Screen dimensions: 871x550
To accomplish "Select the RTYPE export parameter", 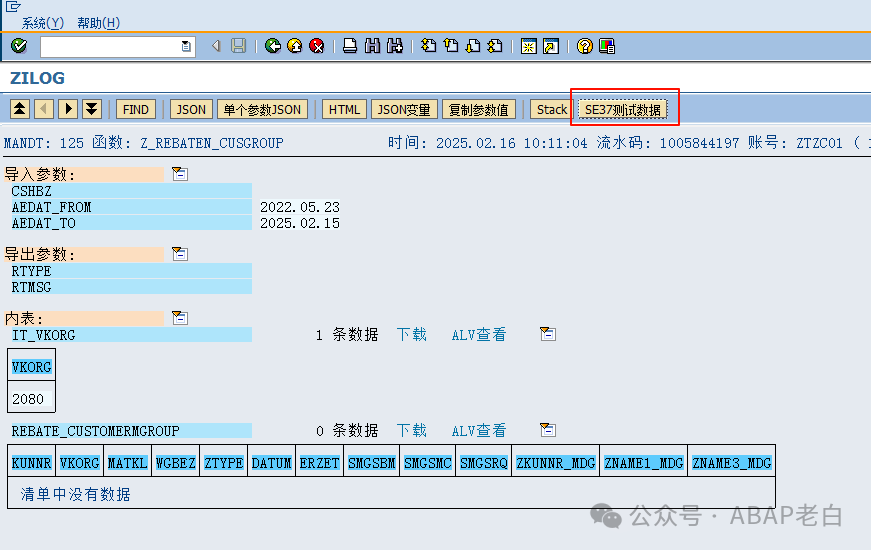I will (131, 271).
